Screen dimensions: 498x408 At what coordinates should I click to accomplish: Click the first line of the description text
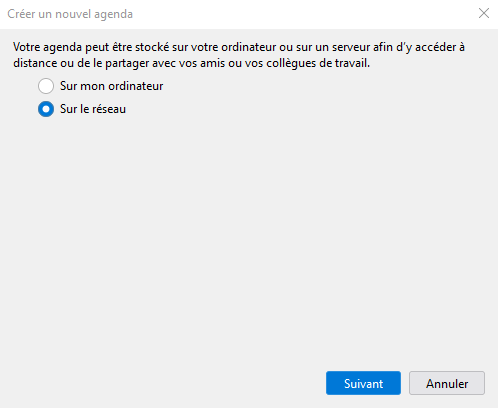coord(239,47)
